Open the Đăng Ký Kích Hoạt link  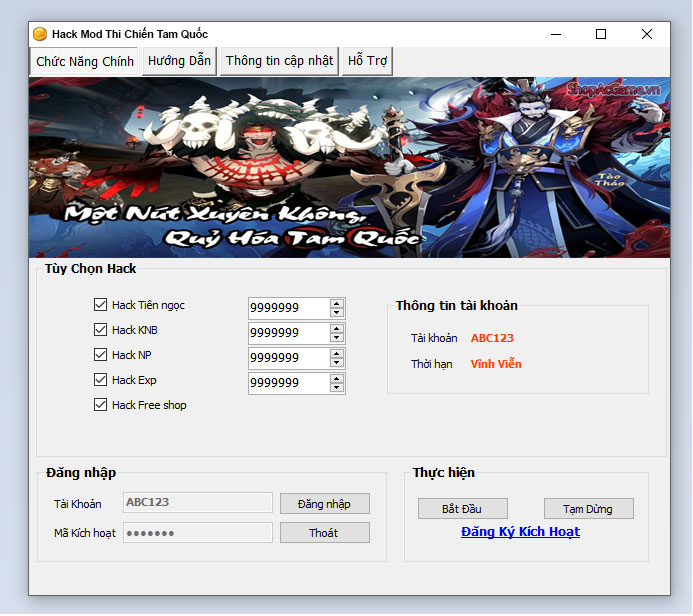520,532
